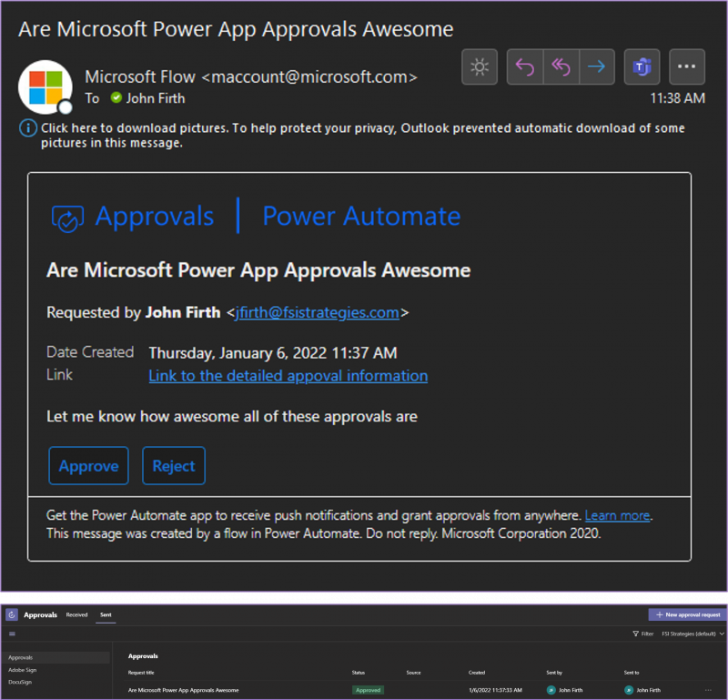Click the Filter funnel in Approvals
This screenshot has height=700, width=728.
[x=635, y=634]
